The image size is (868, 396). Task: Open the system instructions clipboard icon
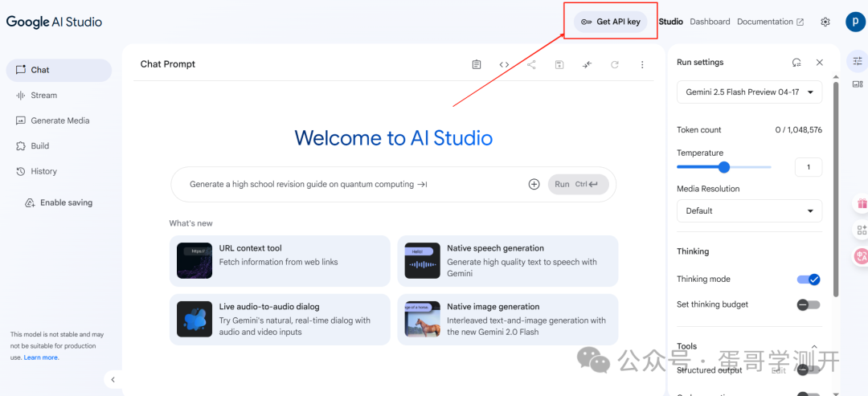477,65
